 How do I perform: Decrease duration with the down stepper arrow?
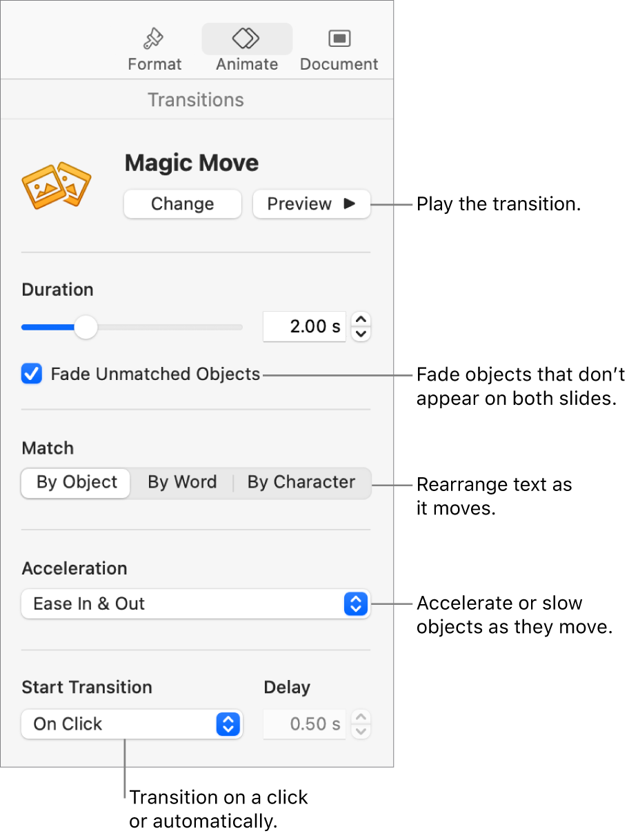[x=361, y=334]
